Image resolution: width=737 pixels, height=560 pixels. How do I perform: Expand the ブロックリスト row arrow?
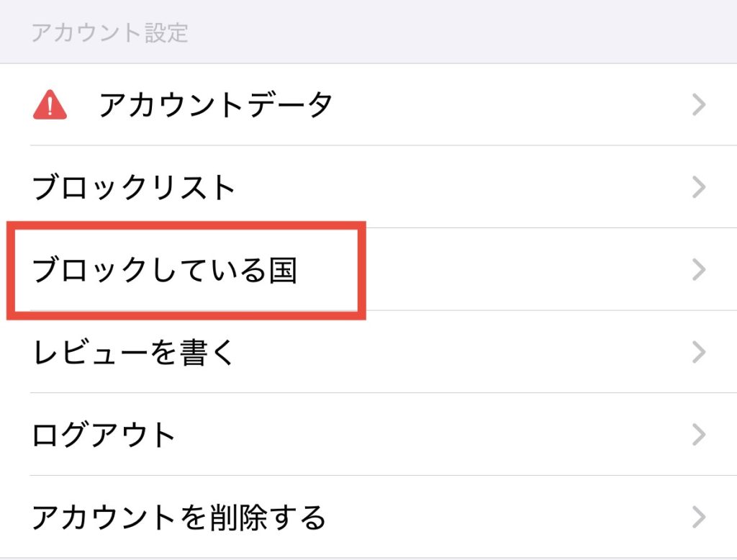(698, 188)
